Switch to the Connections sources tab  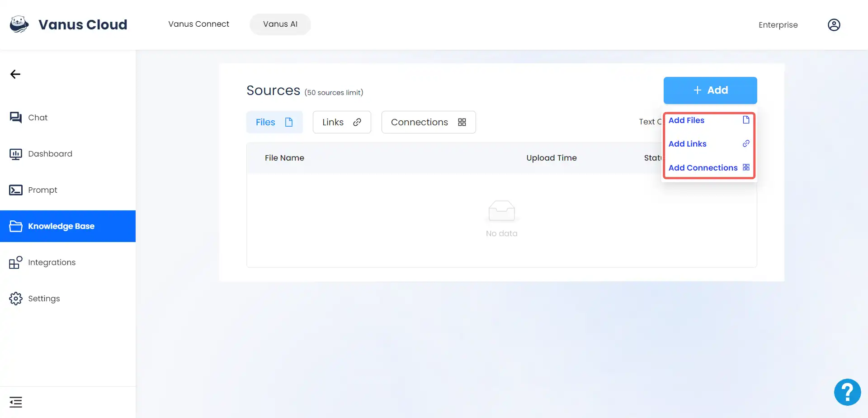[x=429, y=122]
